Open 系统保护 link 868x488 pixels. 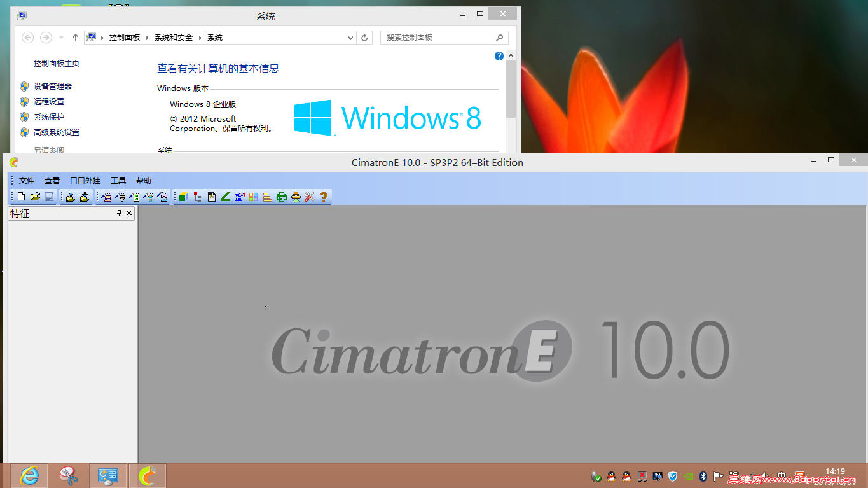(x=49, y=117)
